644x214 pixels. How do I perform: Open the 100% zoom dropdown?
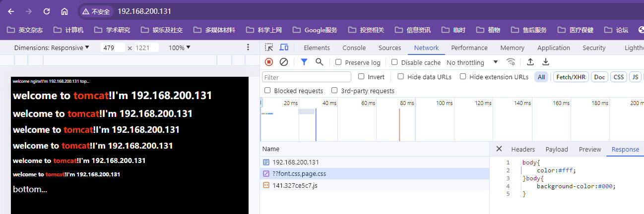tap(180, 48)
